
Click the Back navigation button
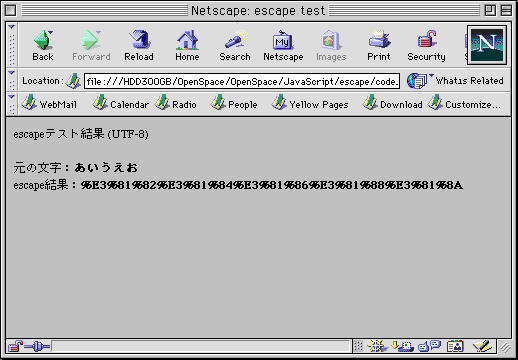coord(43,46)
